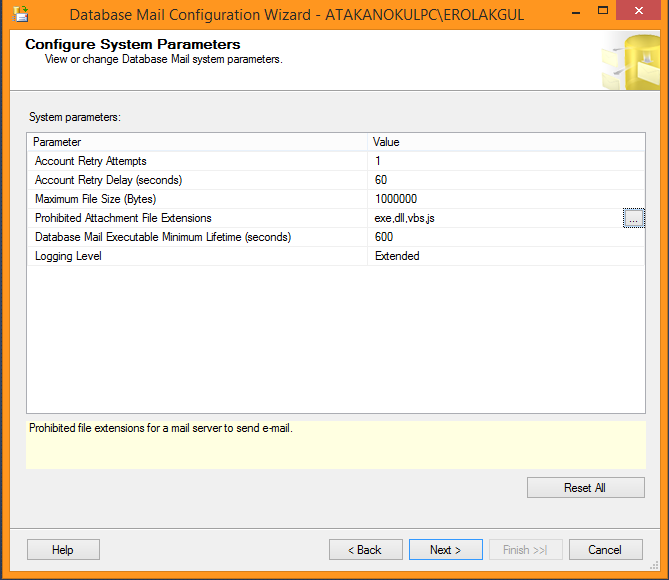Screen dimensions: 669x580
Task: Click the Parameter column header
Action: coord(197,142)
